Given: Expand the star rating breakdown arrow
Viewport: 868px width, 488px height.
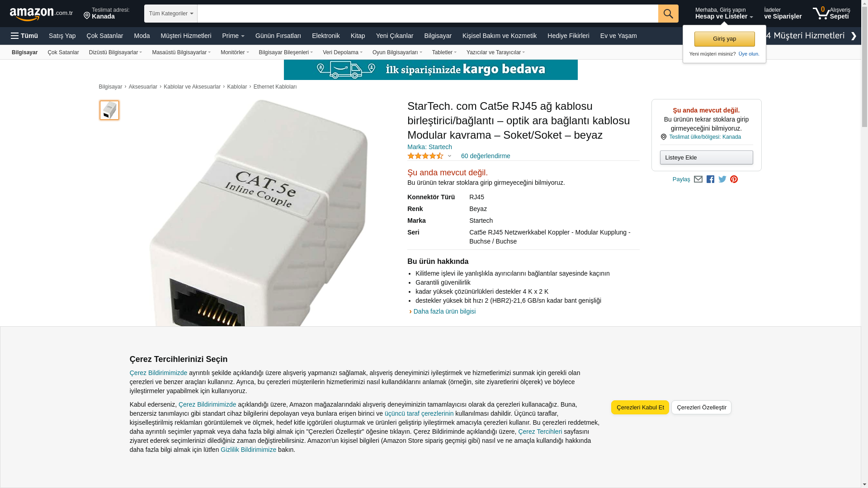Looking at the screenshot, I should tap(449, 156).
